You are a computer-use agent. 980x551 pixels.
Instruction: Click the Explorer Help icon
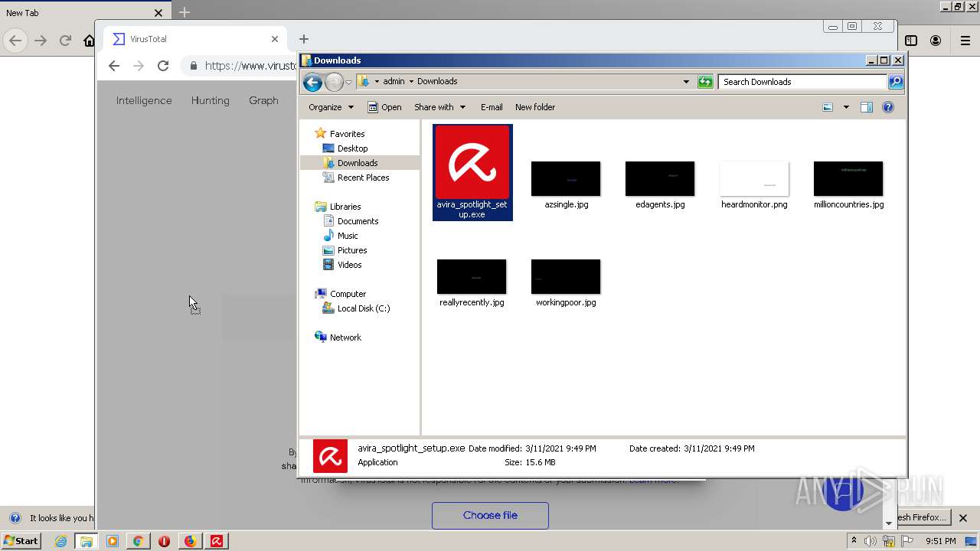click(888, 107)
